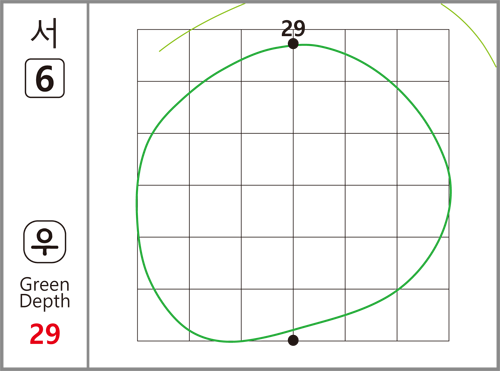Select the top-right grid cell
This screenshot has width=500, height=371.
click(x=423, y=55)
